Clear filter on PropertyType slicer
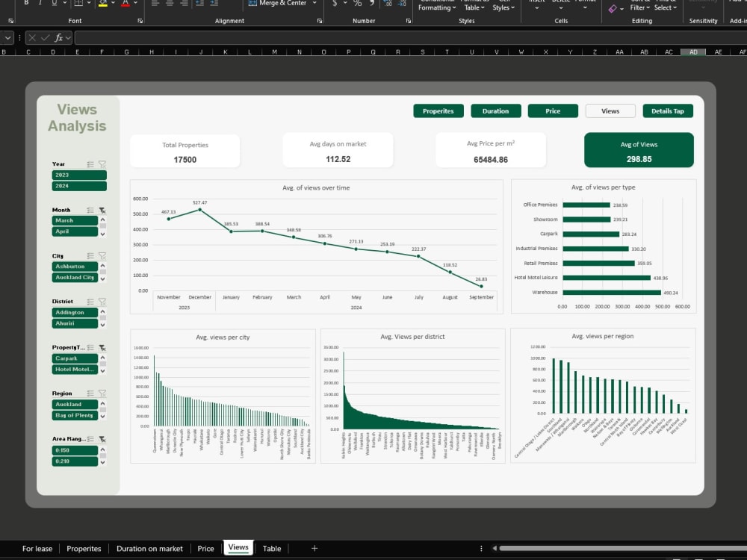The image size is (747, 560). click(102, 348)
